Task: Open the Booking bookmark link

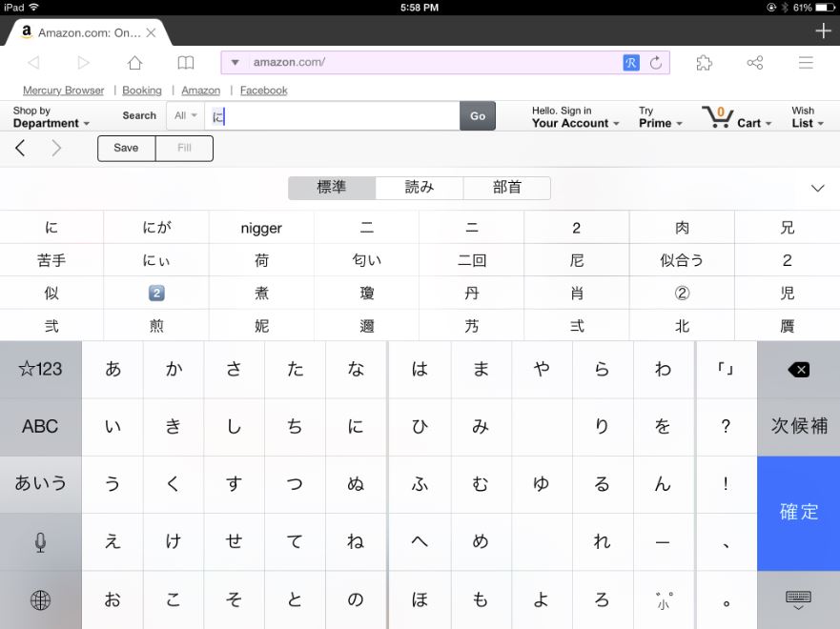Action: pos(142,91)
